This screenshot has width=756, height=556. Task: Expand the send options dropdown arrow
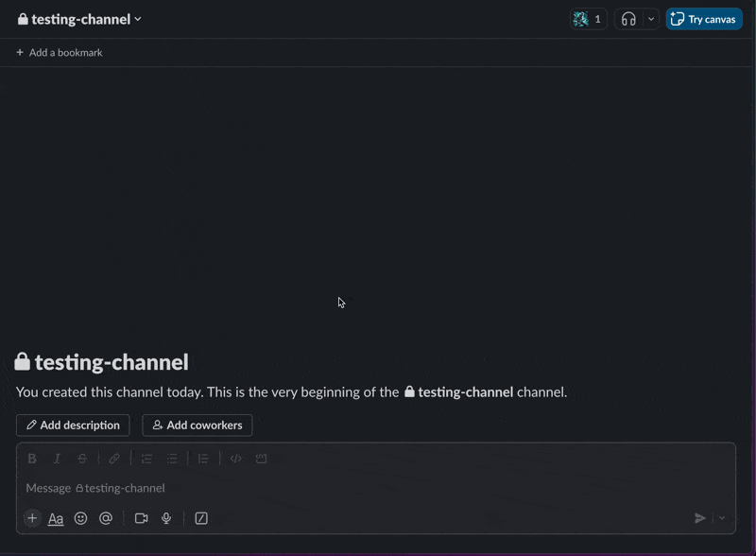click(723, 518)
